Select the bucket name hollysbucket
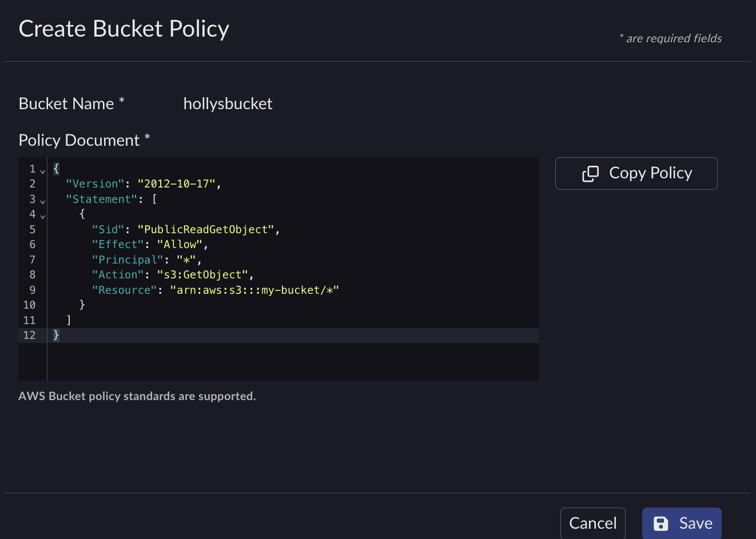Viewport: 756px width, 539px height. click(x=228, y=103)
